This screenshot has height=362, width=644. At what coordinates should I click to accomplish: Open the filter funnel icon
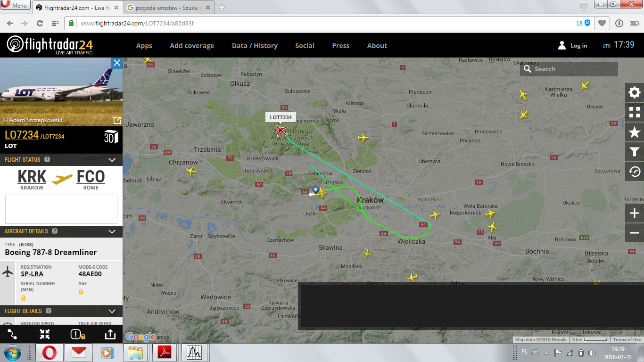pyautogui.click(x=635, y=152)
